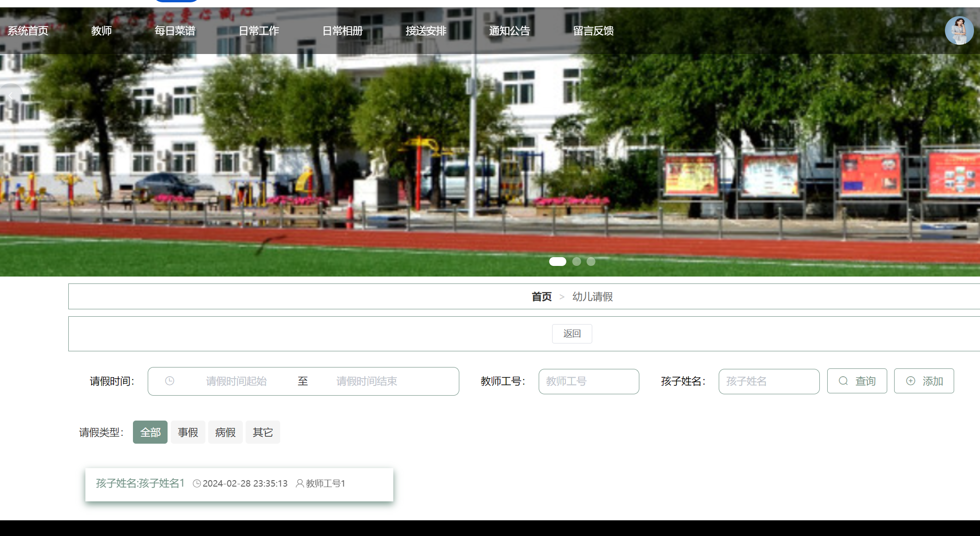Go to 通知公告 navigation item
Screen dimensions: 980x536
(x=510, y=31)
